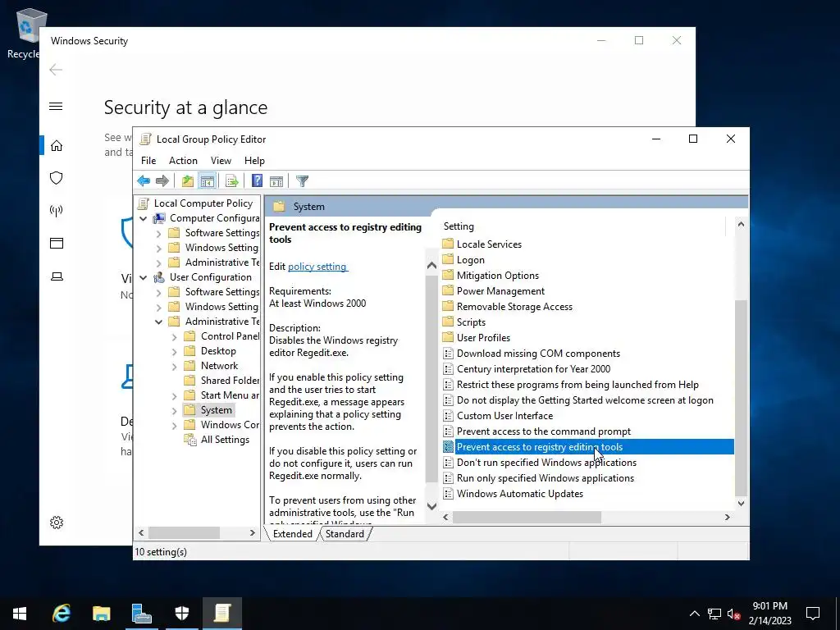Click the settings list horizontal scrollbar thumb
The image size is (840, 630).
point(527,518)
